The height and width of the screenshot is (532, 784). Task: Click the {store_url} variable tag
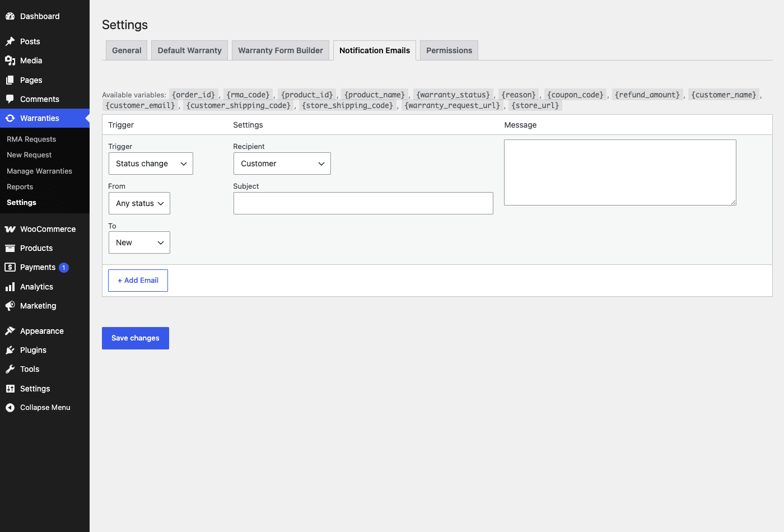tap(535, 105)
